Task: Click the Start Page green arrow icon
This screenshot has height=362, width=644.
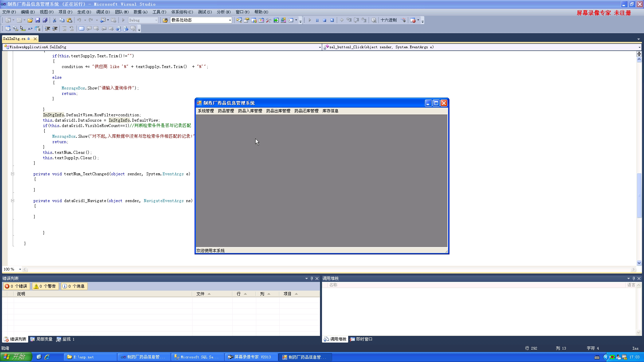Action: click(276, 20)
